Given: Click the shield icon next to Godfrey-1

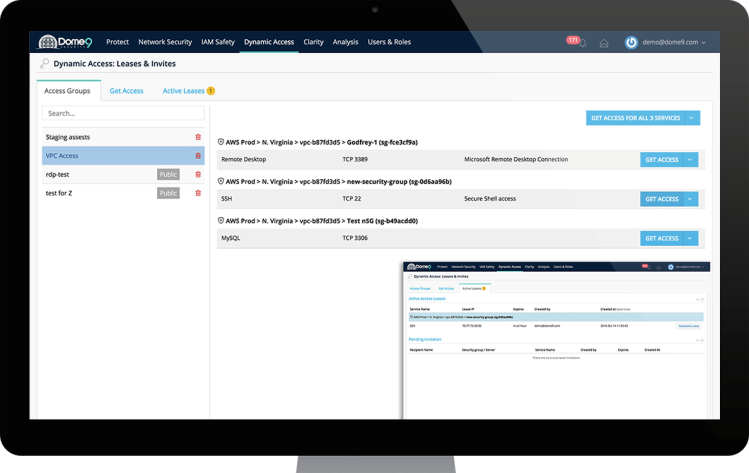Looking at the screenshot, I should pyautogui.click(x=221, y=142).
